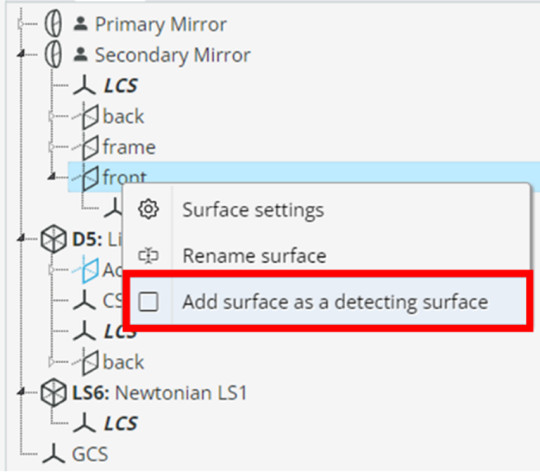Screen dimensions: 540x472
Task: Click the rename icon beside Rename surface
Action: pos(148,256)
